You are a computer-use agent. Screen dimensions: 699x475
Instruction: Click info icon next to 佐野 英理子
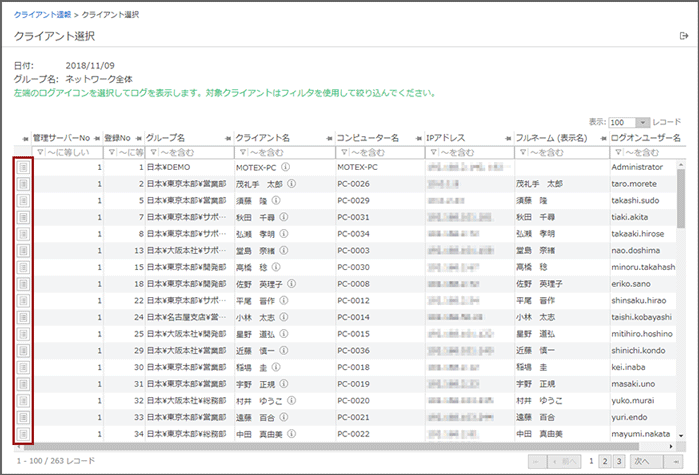click(x=292, y=284)
